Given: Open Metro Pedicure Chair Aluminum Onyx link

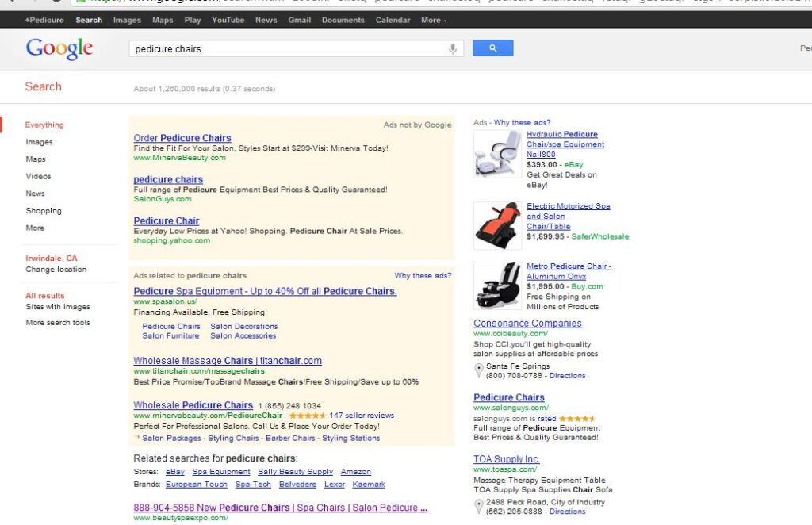Looking at the screenshot, I should tap(569, 270).
